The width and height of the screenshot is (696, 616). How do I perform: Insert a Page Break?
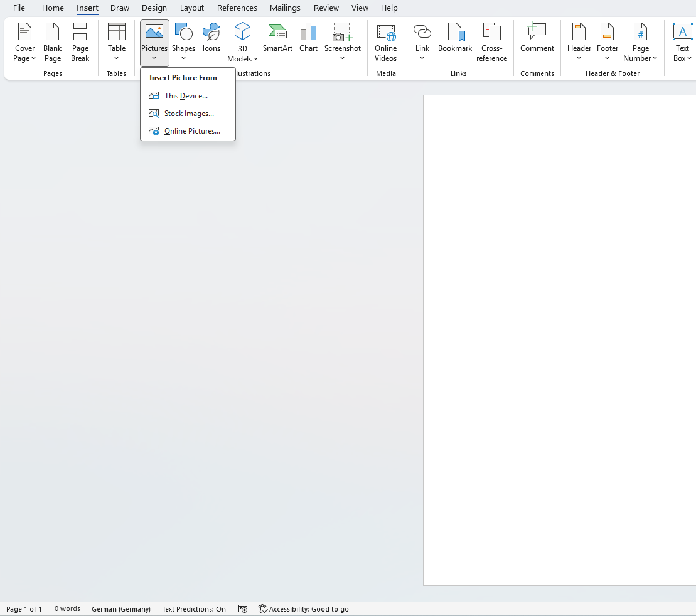pyautogui.click(x=80, y=43)
